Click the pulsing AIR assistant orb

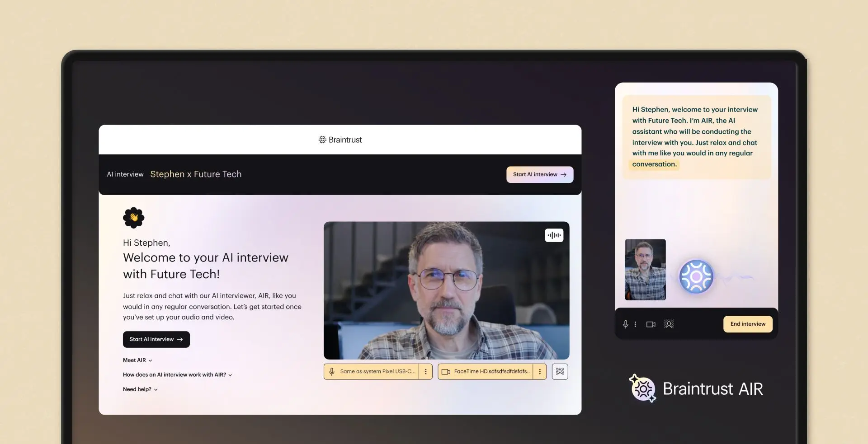click(x=696, y=276)
